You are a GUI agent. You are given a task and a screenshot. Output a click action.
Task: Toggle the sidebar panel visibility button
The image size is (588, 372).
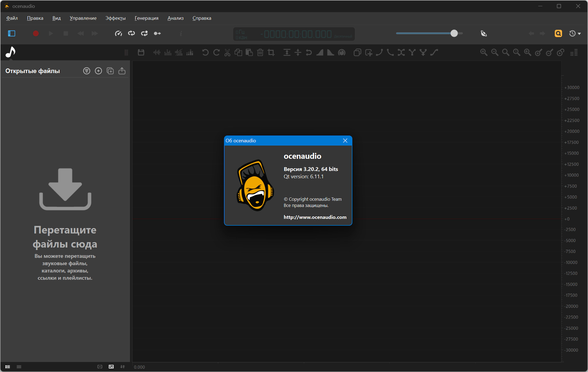point(12,33)
